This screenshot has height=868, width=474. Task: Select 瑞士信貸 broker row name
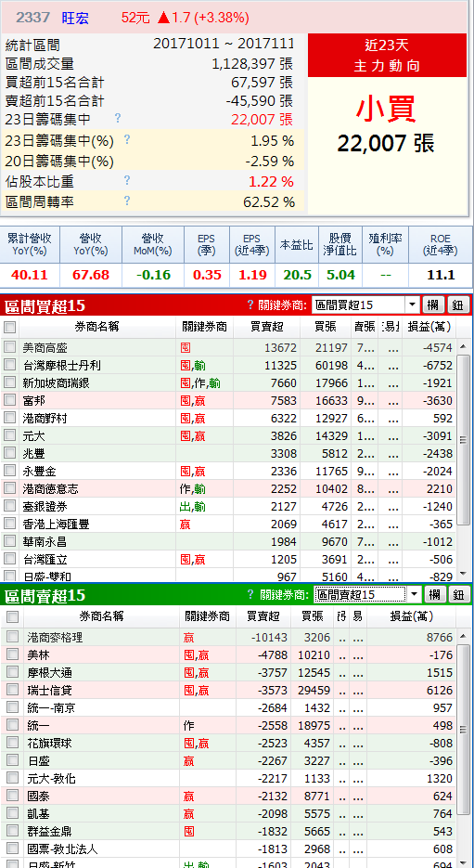49,691
